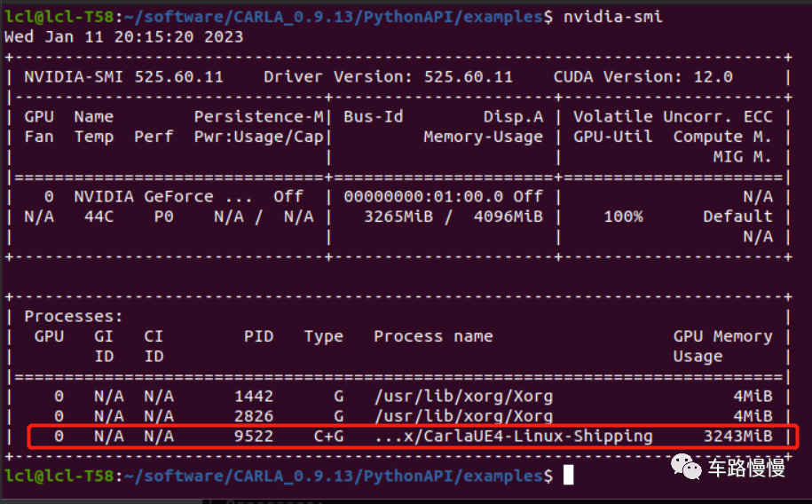812x504 pixels.
Task: Click the '100%' GPU utilization value
Action: coord(624,217)
